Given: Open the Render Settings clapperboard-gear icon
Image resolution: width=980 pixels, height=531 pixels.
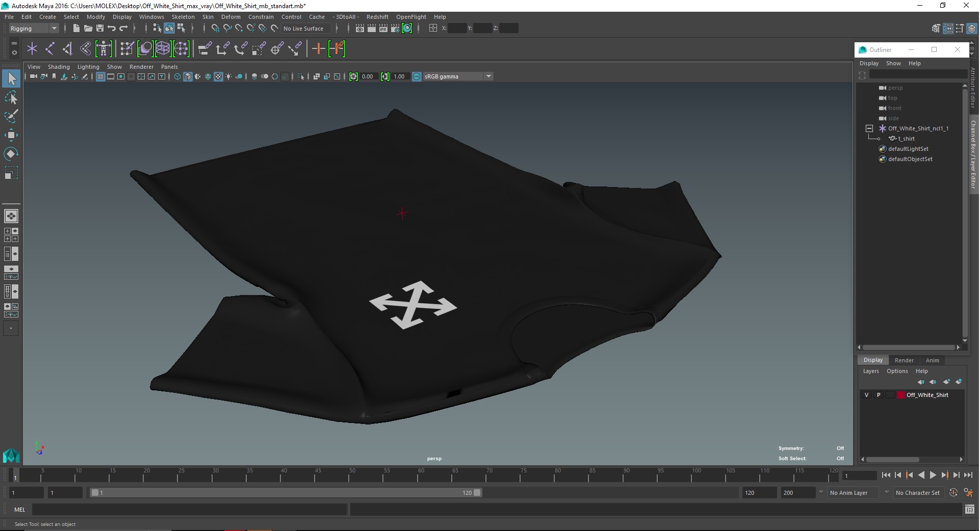Looking at the screenshot, I should [x=395, y=29].
